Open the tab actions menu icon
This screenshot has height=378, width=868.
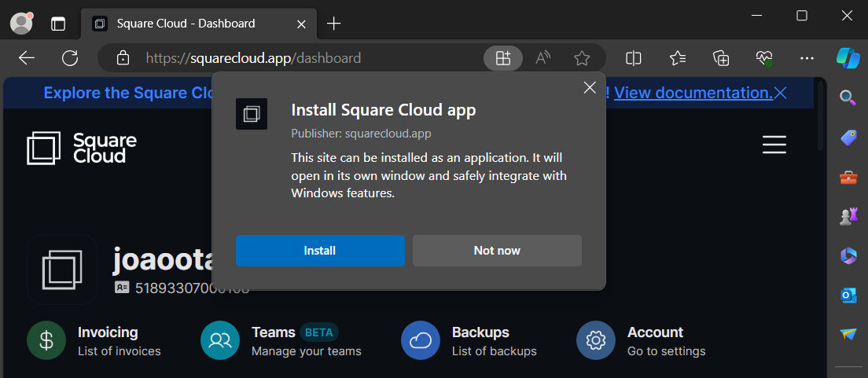click(58, 24)
